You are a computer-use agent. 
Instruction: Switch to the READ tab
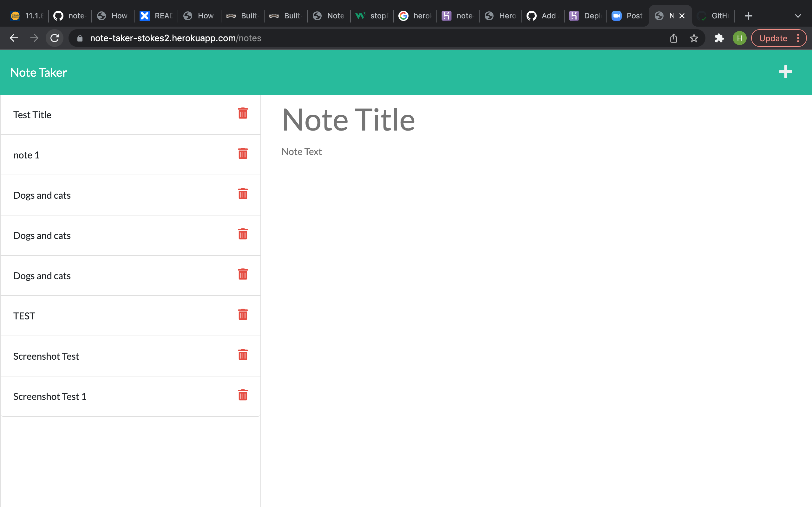(156, 16)
